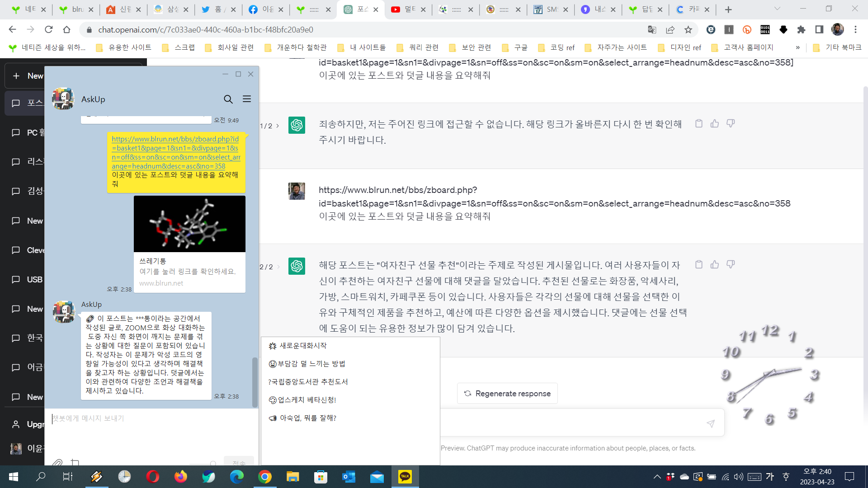This screenshot has height=488, width=868.
Task: Open a new browser tab with plus
Action: point(728,9)
